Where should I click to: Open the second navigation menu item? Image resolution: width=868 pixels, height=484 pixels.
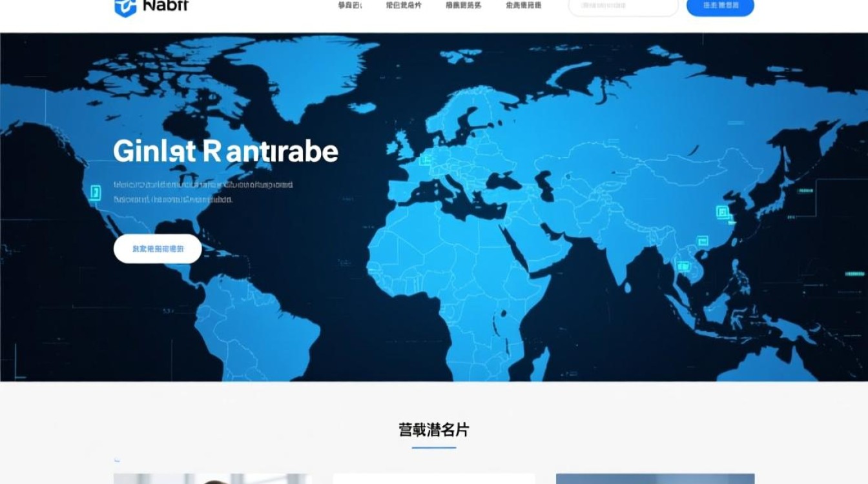tap(404, 5)
